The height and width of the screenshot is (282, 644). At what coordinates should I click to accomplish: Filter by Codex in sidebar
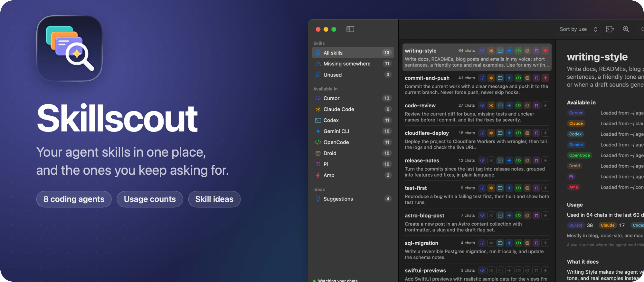(x=353, y=120)
